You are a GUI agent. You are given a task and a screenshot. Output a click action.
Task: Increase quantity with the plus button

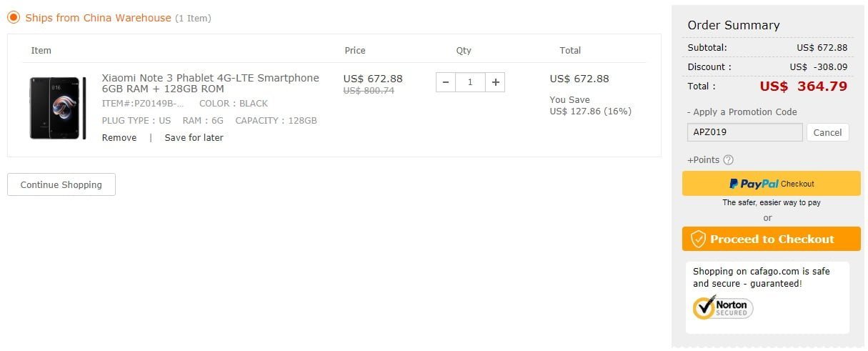[x=495, y=82]
